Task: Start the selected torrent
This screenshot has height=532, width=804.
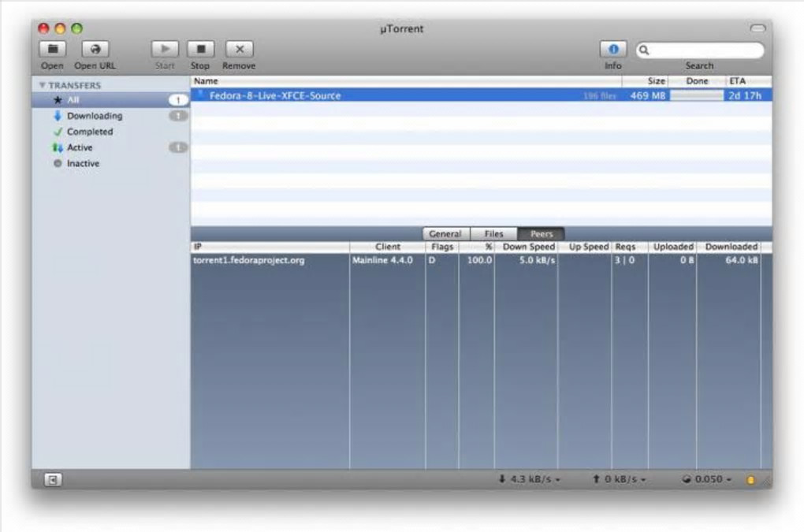Action: pyautogui.click(x=165, y=49)
